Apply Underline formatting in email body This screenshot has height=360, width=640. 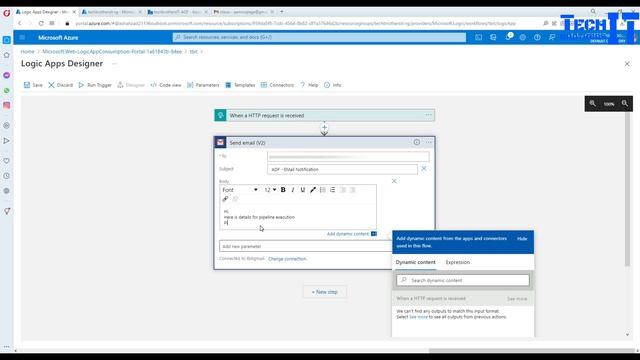(302, 190)
